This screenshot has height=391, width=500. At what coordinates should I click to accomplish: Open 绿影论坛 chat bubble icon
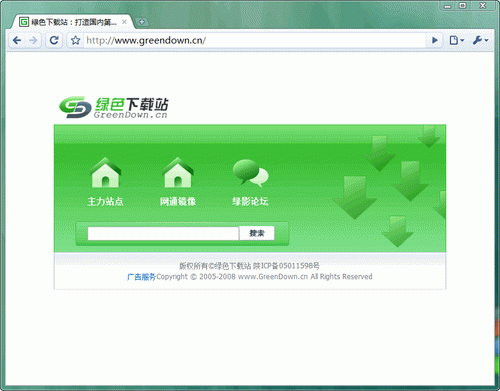tap(250, 173)
